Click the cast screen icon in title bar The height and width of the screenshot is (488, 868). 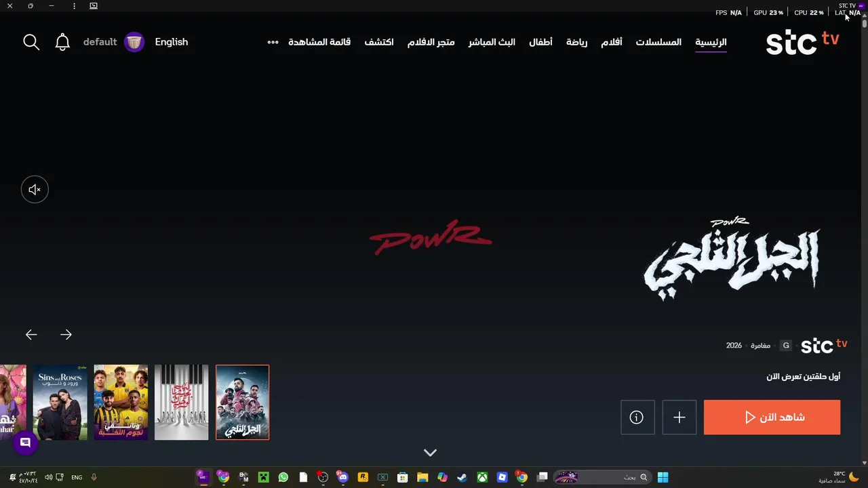[x=94, y=6]
